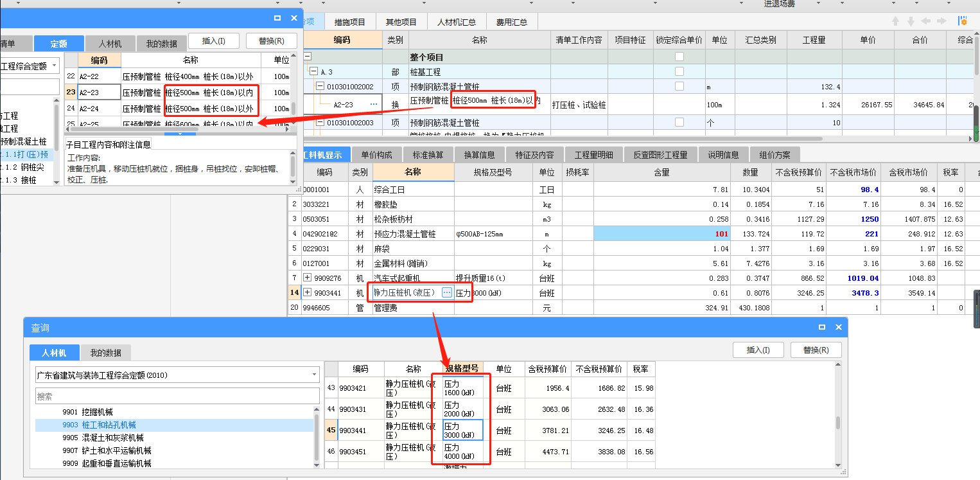Select 我的数据 tab in 查询 dialog
This screenshot has height=480, width=980.
tap(106, 353)
